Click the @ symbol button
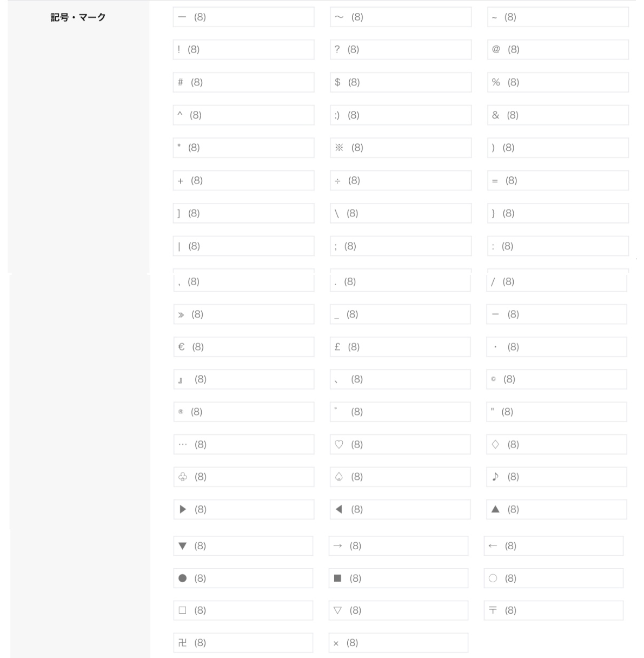 557,50
